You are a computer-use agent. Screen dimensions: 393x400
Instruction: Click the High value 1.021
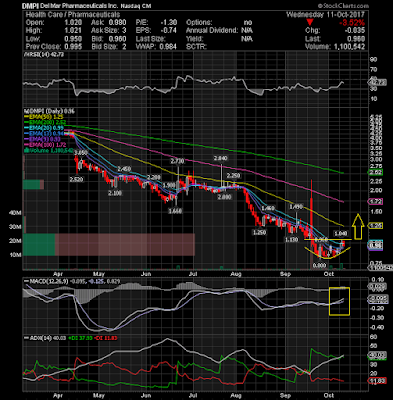coord(73,31)
